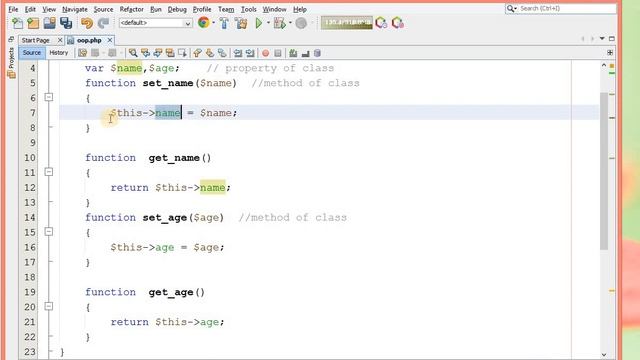This screenshot has height=360, width=640.
Task: Toggle Highlight Search icon
Action: 170,53
